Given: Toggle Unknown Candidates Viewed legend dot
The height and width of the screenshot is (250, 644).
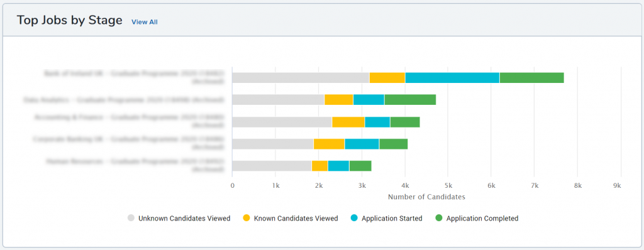Looking at the screenshot, I should pyautogui.click(x=131, y=219).
